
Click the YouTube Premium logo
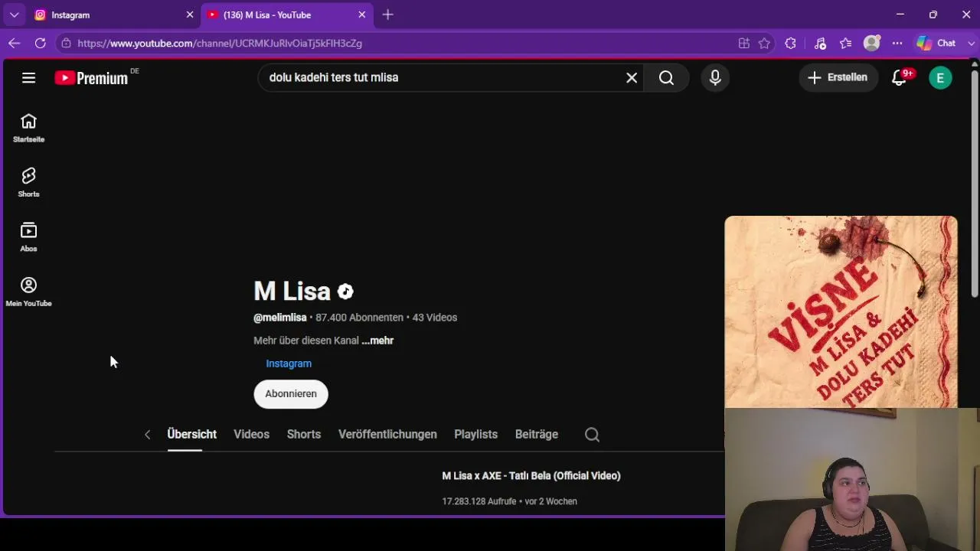coord(91,77)
